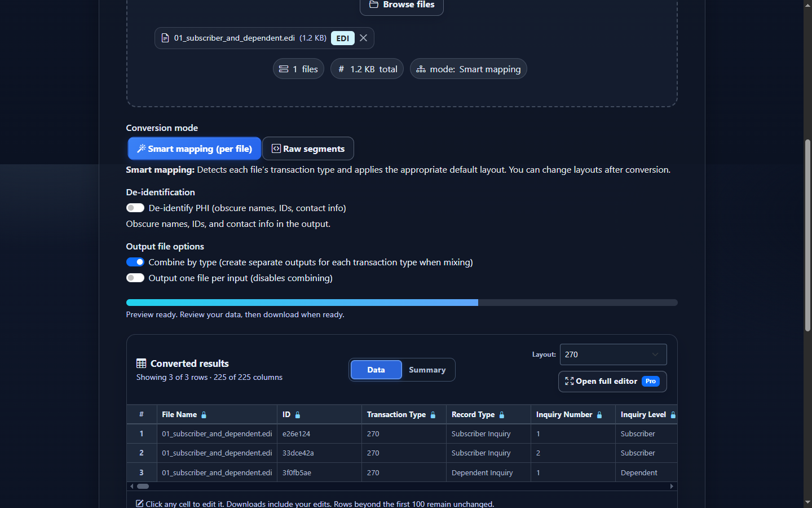Click the table grid icon beside Converted results
The image size is (812, 508).
pos(142,364)
